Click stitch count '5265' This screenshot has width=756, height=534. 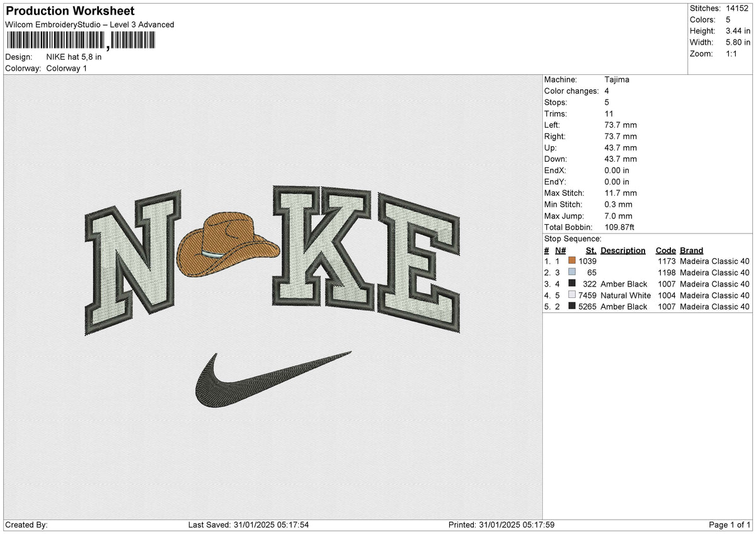588,306
